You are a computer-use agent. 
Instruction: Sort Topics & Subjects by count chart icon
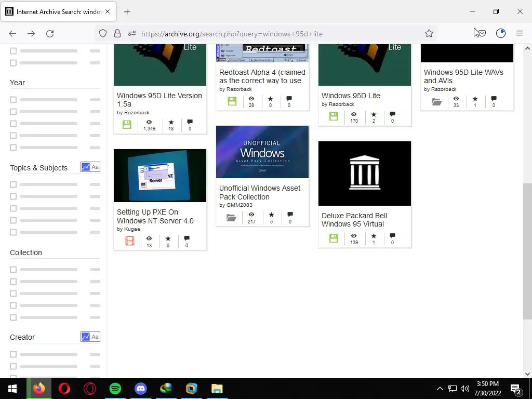tap(86, 167)
